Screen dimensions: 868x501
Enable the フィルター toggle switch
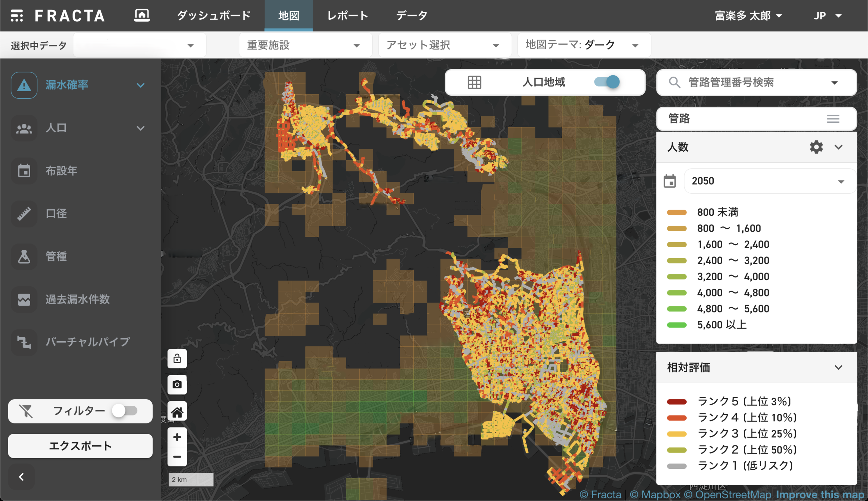[125, 411]
